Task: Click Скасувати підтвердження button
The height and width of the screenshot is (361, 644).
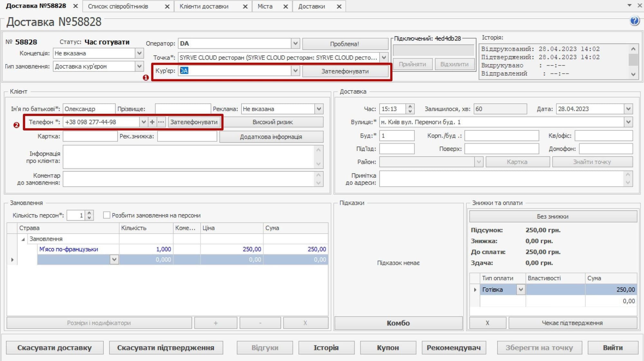Action: coord(166,348)
